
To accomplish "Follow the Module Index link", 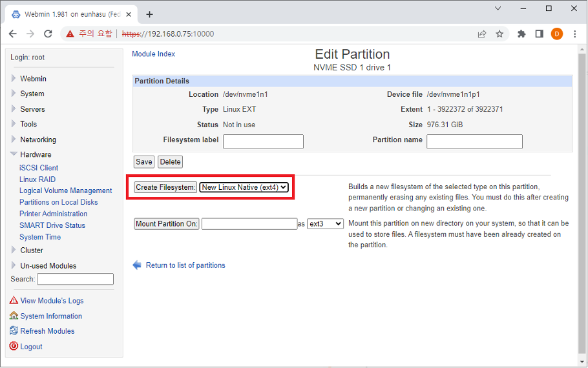I will pyautogui.click(x=153, y=54).
